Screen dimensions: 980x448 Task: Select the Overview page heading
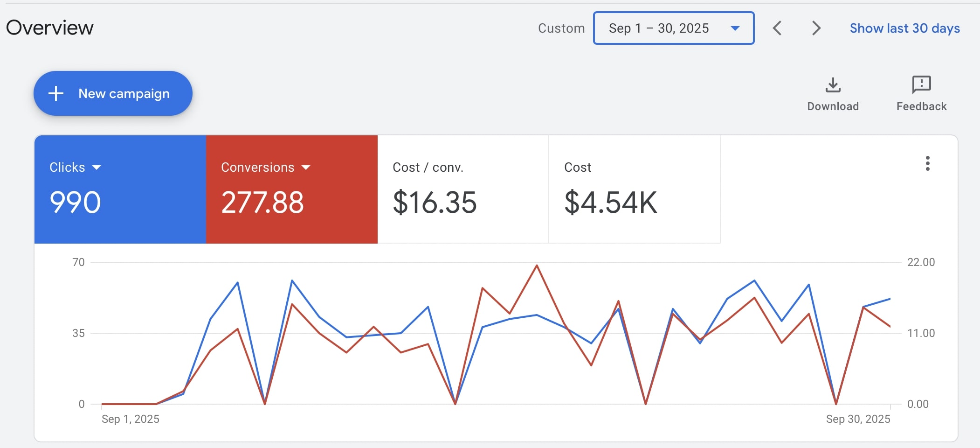coord(50,28)
